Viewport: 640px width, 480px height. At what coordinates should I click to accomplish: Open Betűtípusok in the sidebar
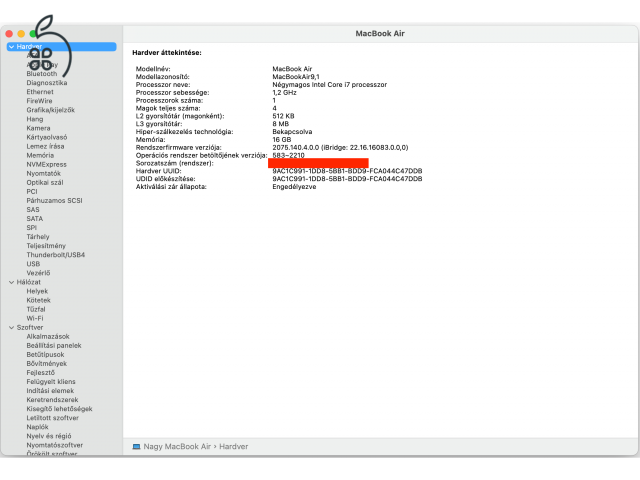tap(45, 355)
